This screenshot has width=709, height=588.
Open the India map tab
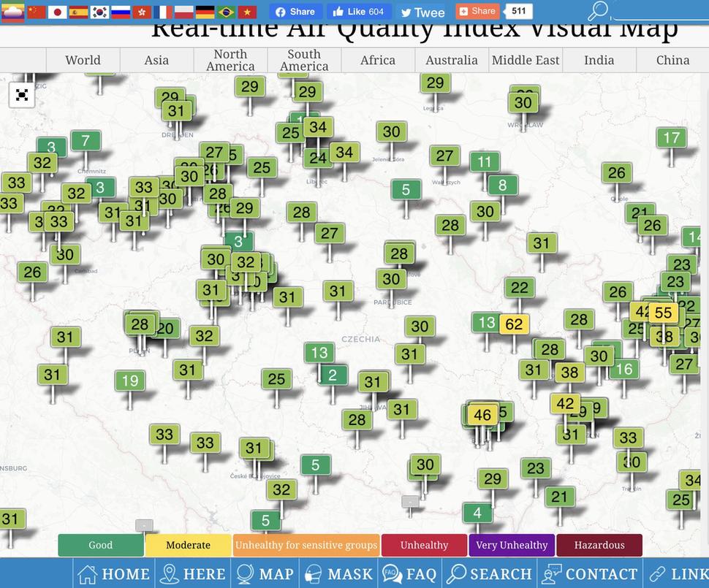click(x=599, y=60)
